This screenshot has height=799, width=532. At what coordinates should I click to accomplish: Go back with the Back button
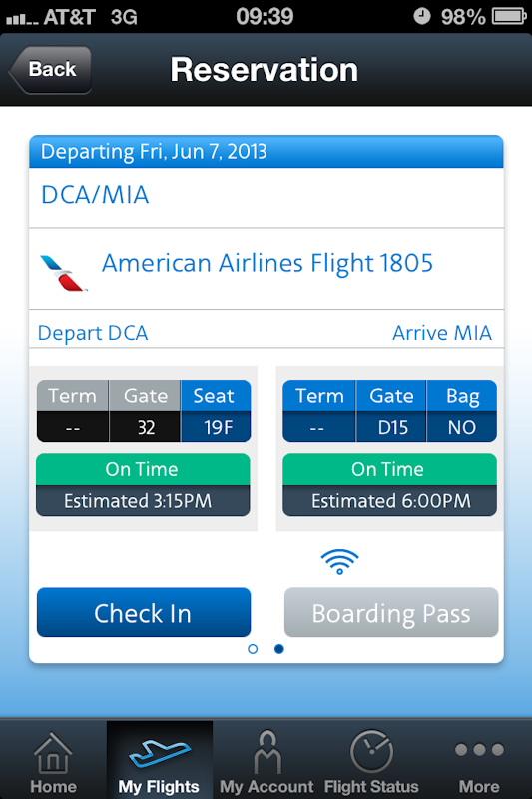click(x=50, y=69)
